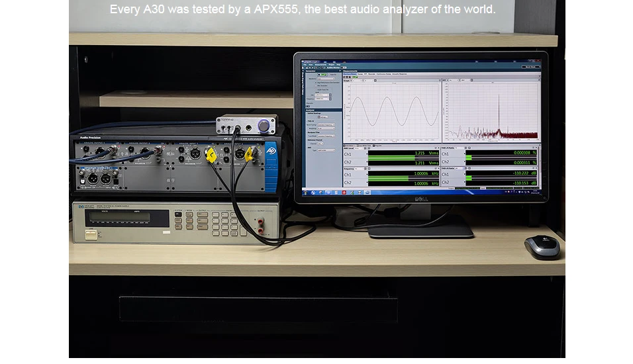The image size is (633, 364).
Task: Toggle the Generator ON button
Action: 322,75
